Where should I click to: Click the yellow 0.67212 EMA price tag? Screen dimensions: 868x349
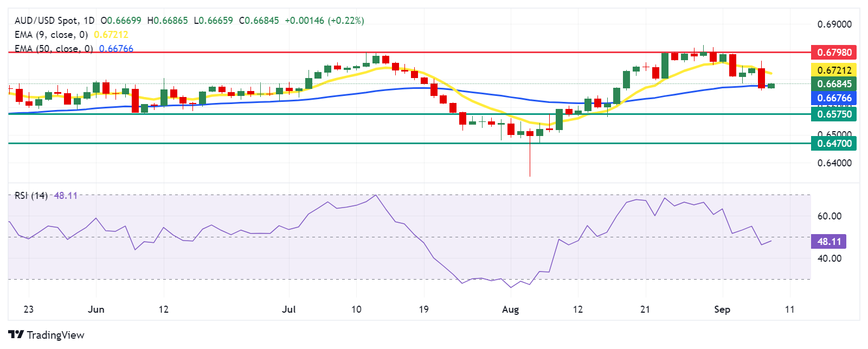coord(834,70)
